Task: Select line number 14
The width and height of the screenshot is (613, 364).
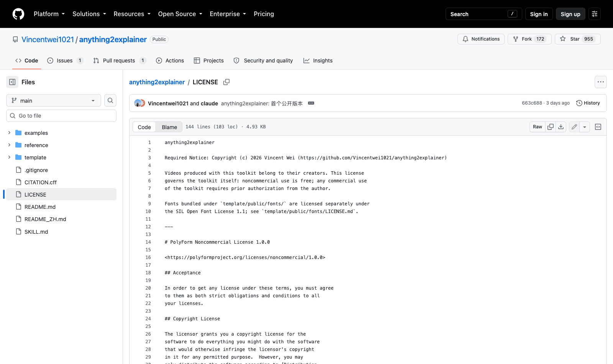Action: click(148, 242)
